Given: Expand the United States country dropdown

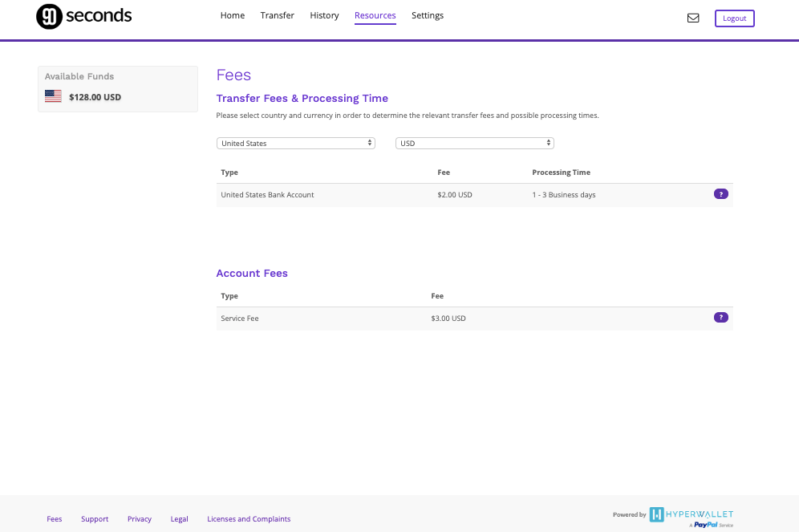Looking at the screenshot, I should point(296,143).
